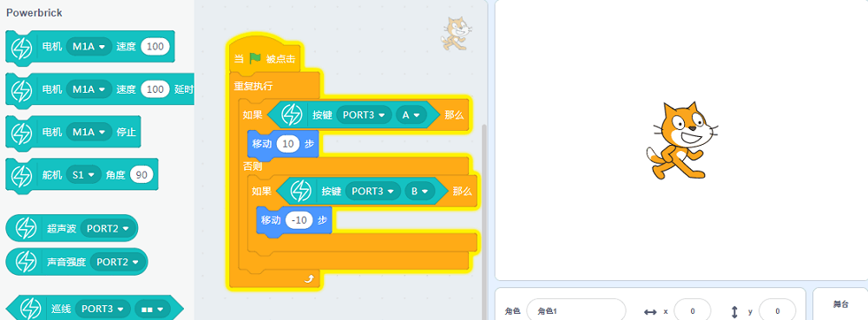This screenshot has width=868, height=320.
Task: Click the x coordinate field
Action: [693, 311]
